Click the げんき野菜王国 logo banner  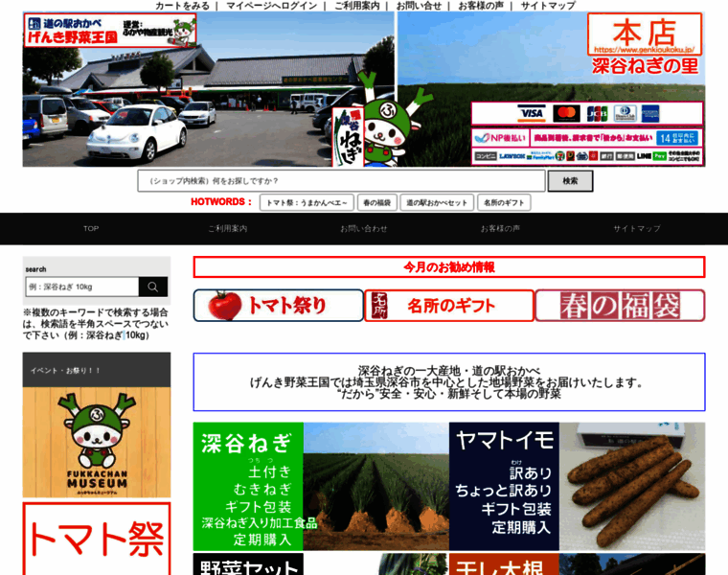[110, 31]
